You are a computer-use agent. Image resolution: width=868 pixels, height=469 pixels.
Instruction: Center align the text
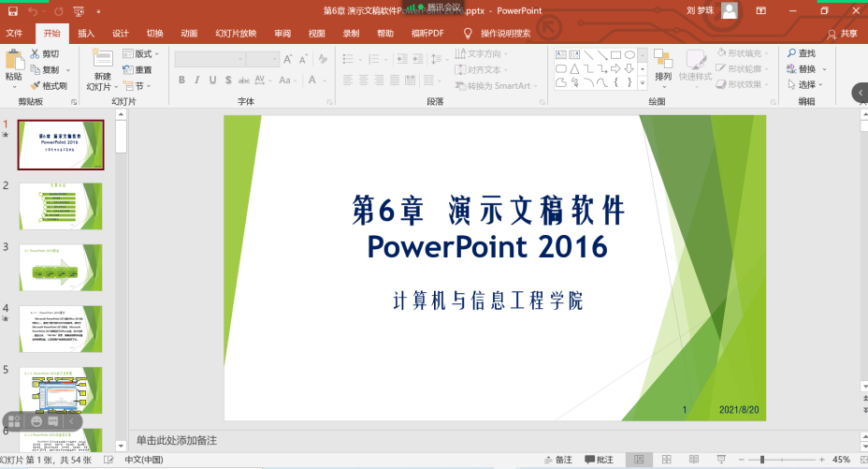pos(363,81)
